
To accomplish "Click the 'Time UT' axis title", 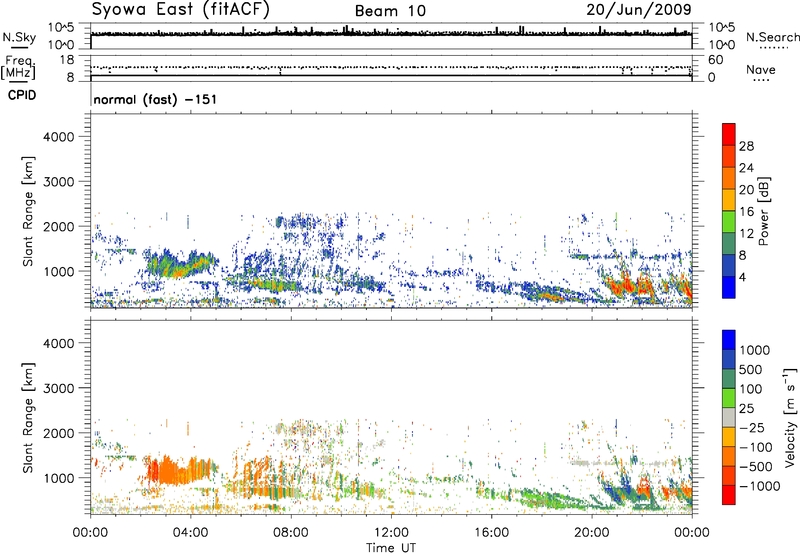I will 391,548.
